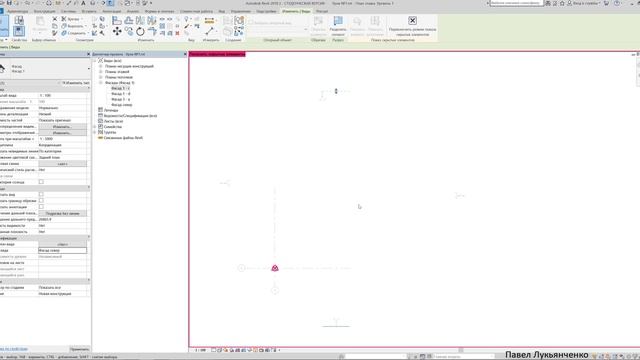Click the red Delete icon in Modify panel
Image resolution: width=640 pixels, height=360 pixels.
click(177, 33)
